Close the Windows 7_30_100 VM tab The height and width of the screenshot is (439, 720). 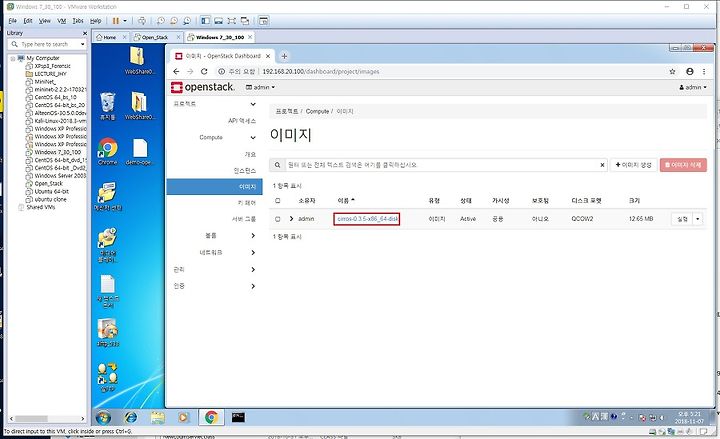(x=250, y=37)
